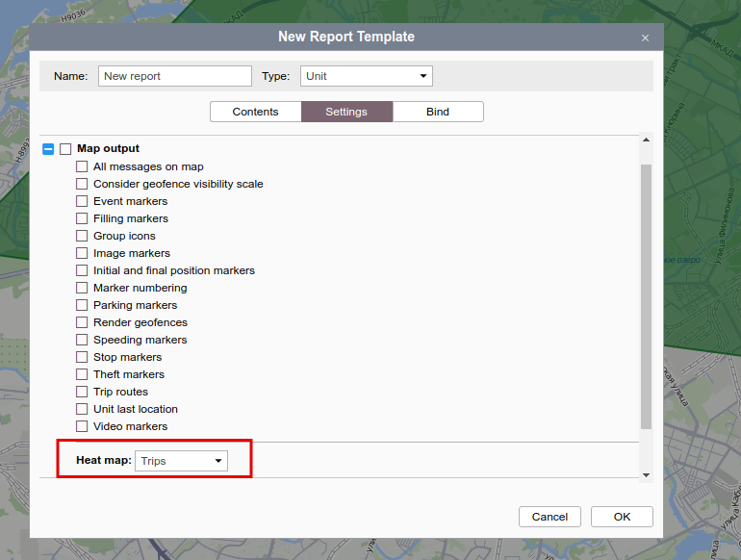
Task: Tick the Unit last location checkbox
Action: [82, 409]
